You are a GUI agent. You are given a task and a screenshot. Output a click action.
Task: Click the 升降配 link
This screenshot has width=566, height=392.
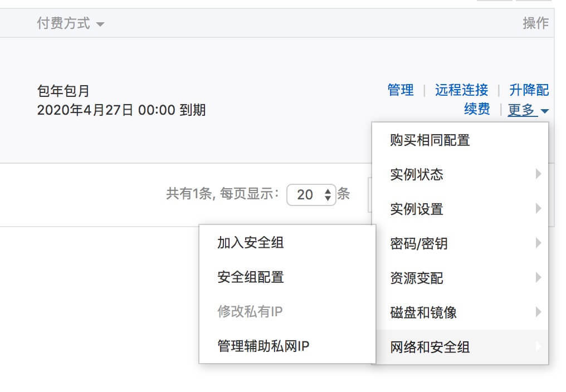(x=529, y=90)
